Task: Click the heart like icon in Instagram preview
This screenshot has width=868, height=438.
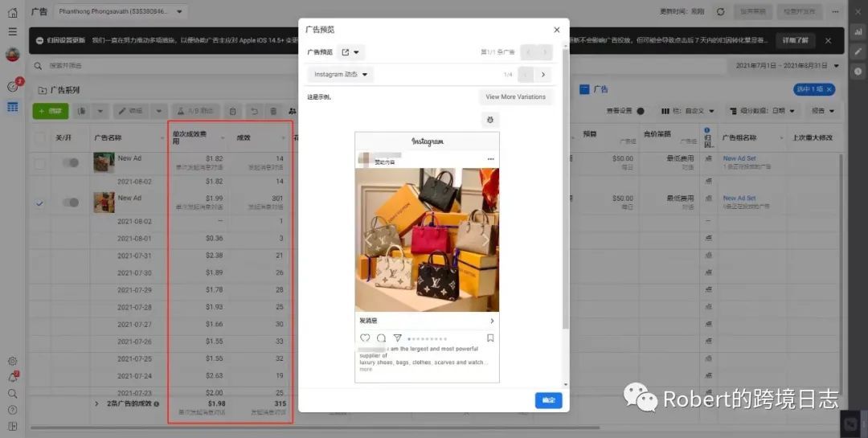Action: point(365,338)
